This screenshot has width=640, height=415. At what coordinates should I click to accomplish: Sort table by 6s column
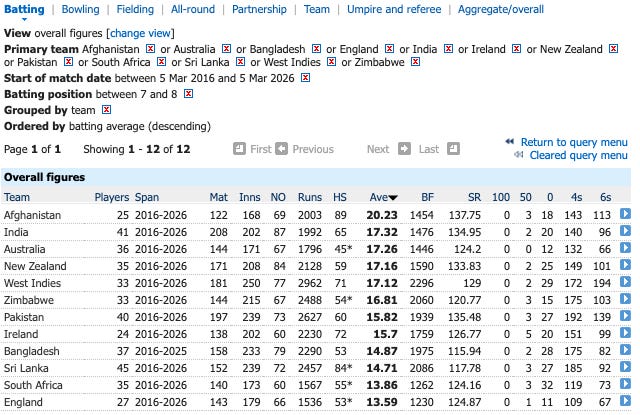point(606,197)
